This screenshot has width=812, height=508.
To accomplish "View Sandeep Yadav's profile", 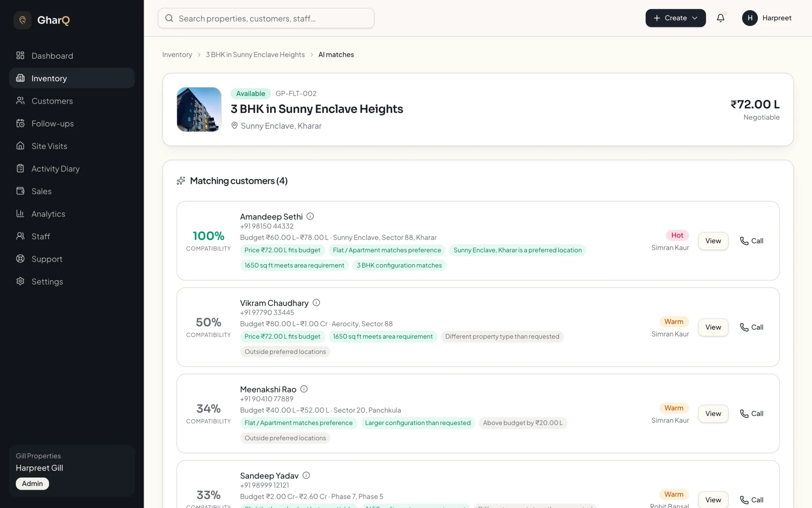I will click(713, 500).
